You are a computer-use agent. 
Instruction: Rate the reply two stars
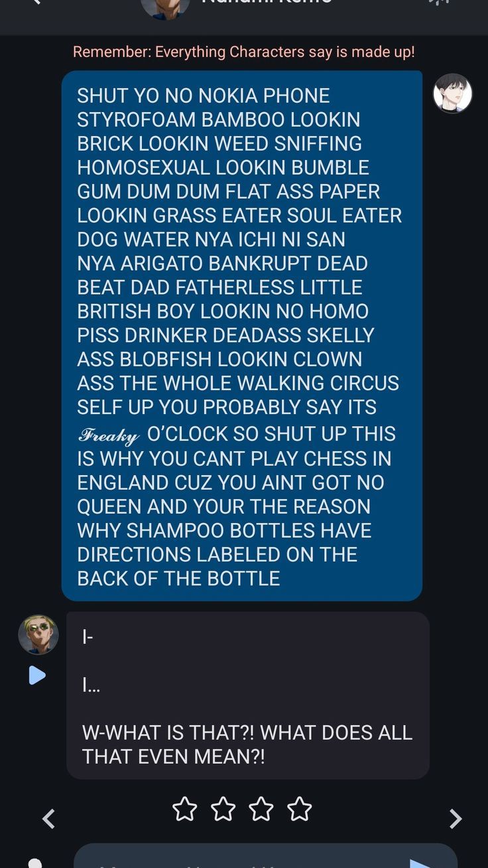coord(223,809)
